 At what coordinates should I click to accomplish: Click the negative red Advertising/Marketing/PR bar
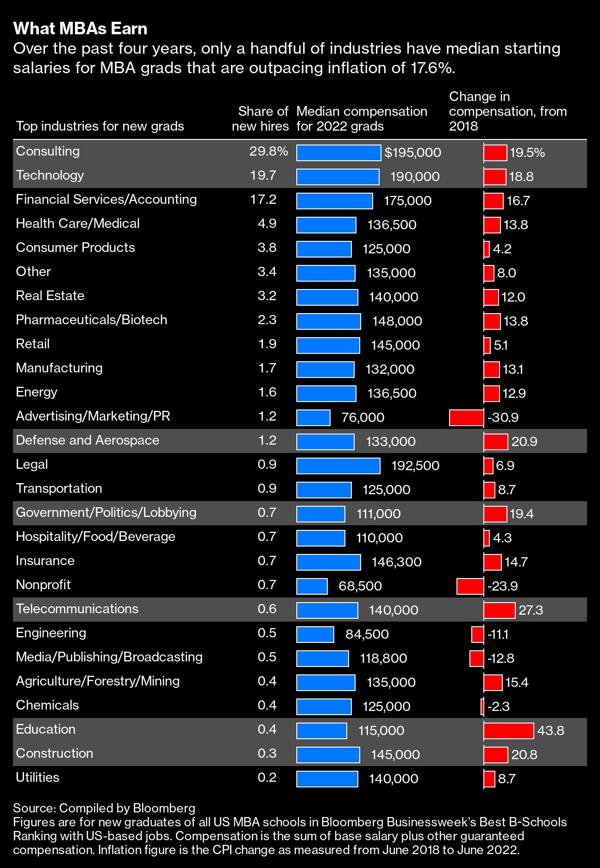pos(466,417)
